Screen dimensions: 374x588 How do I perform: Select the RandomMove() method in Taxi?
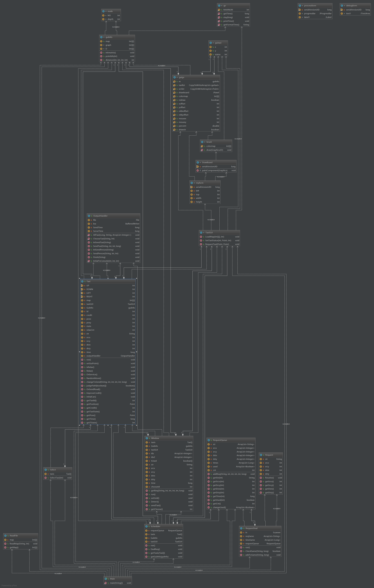pyautogui.click(x=108, y=378)
